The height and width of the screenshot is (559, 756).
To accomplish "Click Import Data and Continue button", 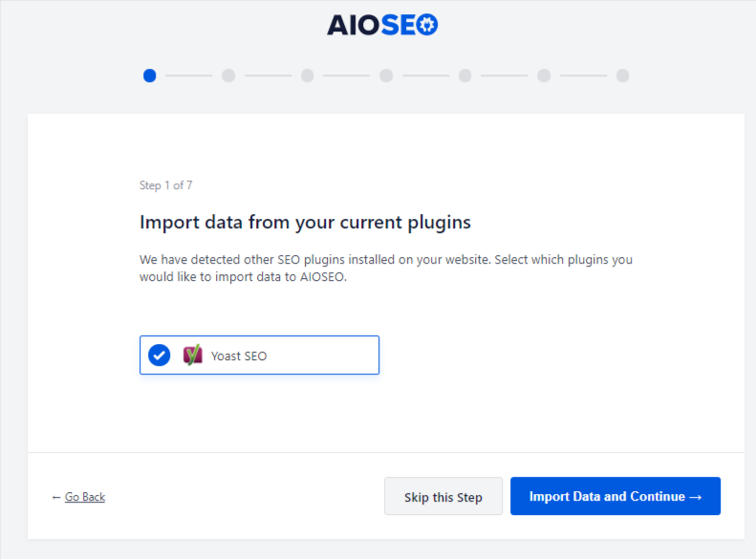I will click(616, 496).
